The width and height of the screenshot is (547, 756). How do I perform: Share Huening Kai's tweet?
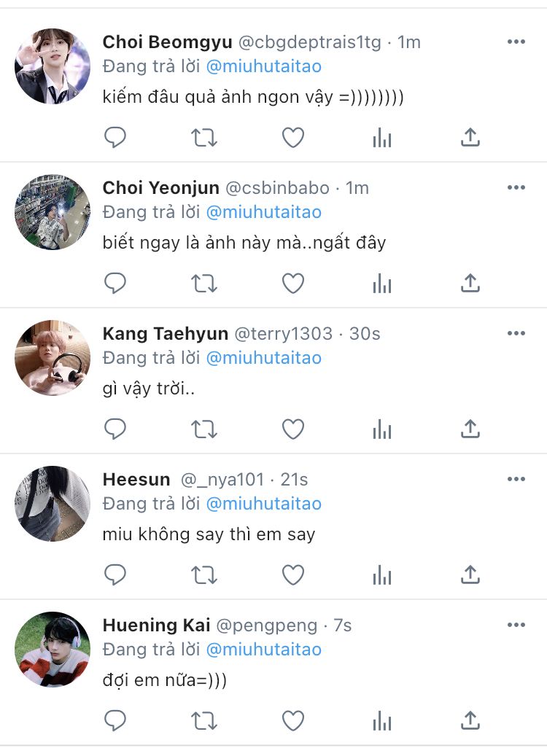click(470, 720)
